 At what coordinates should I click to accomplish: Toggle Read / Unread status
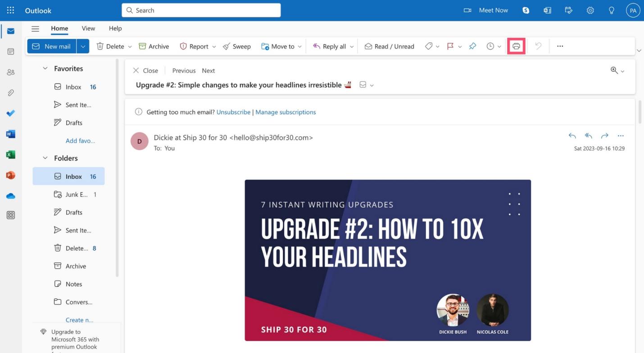pos(390,46)
